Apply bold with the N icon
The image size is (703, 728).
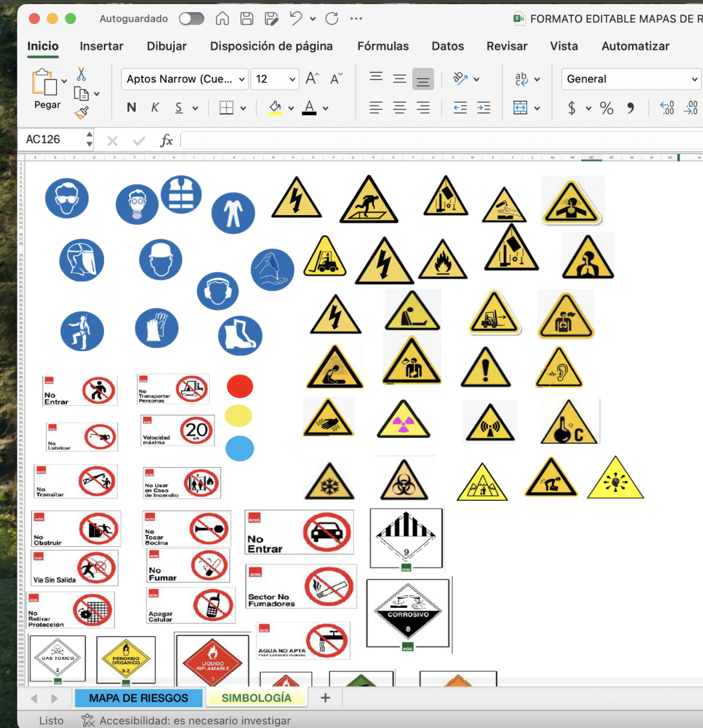click(x=131, y=108)
